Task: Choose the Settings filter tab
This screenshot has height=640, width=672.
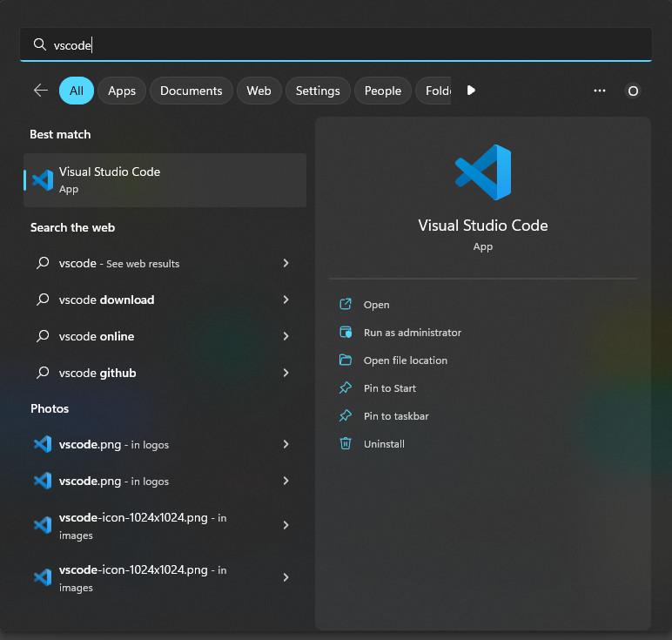Action: click(318, 91)
